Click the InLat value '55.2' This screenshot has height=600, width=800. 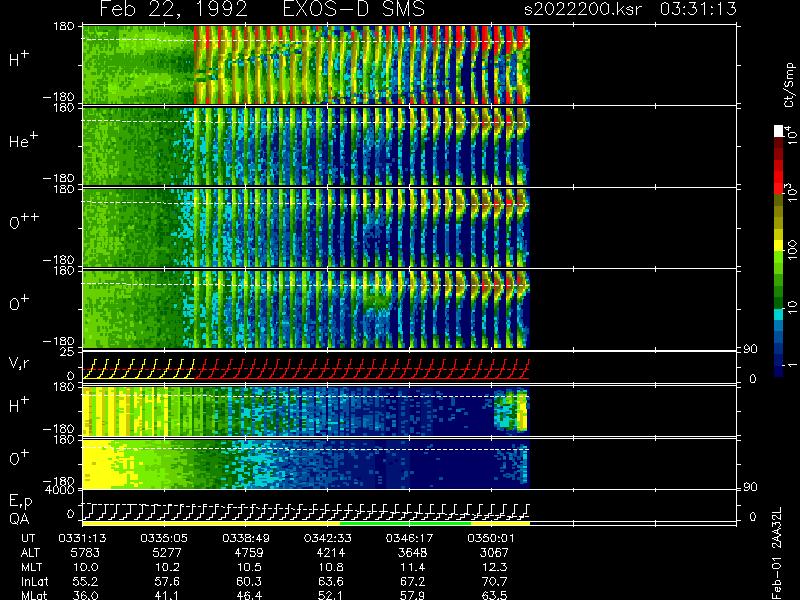tap(86, 581)
